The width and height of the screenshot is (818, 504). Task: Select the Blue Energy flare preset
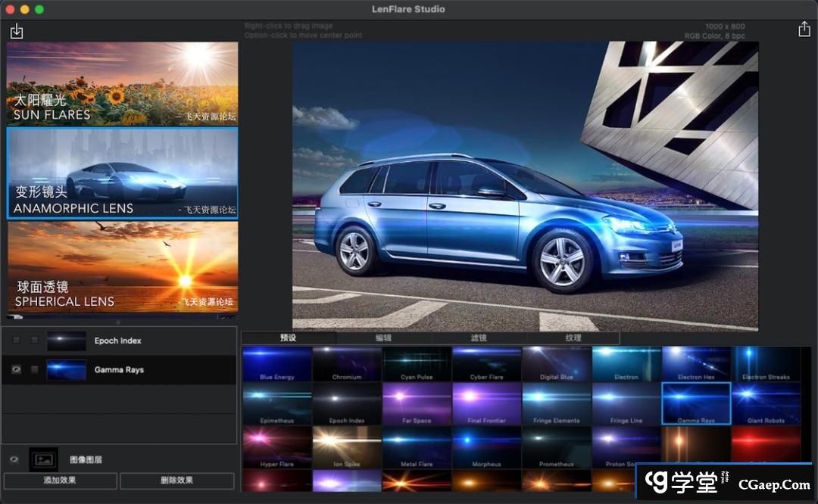click(x=276, y=364)
